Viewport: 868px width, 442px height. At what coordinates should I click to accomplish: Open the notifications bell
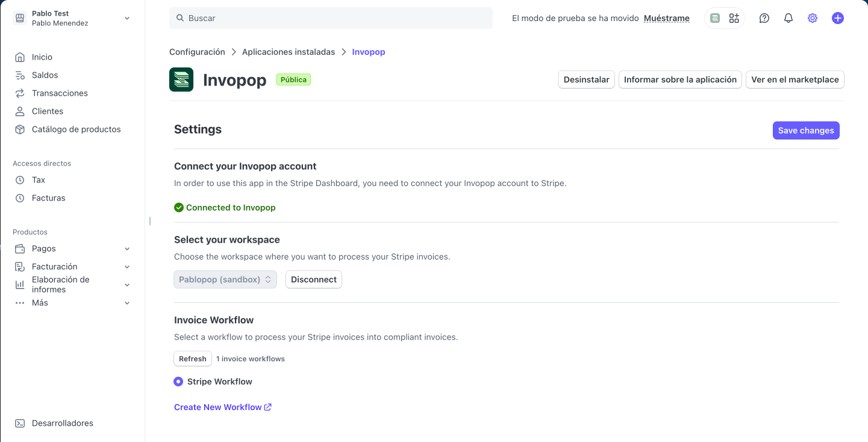click(x=788, y=18)
